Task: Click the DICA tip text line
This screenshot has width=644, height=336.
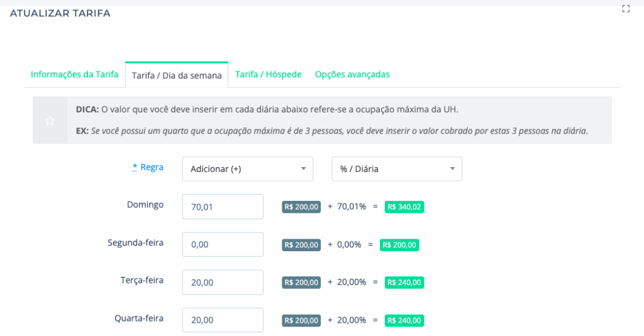Action: pos(267,109)
